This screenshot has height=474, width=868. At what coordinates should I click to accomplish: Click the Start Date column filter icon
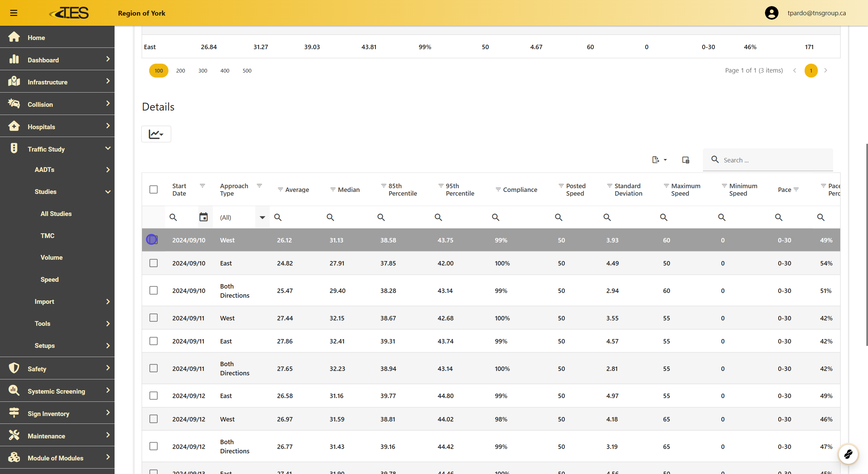(202, 186)
